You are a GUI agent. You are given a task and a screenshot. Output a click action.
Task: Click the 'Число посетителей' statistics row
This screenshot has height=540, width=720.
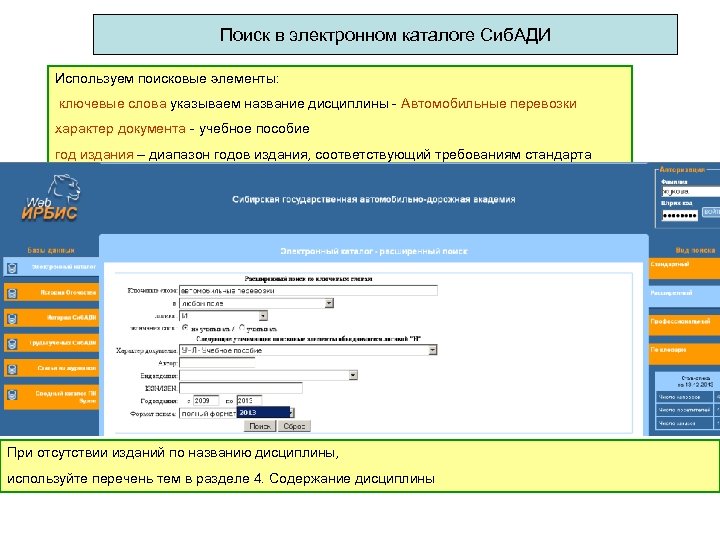[687, 410]
